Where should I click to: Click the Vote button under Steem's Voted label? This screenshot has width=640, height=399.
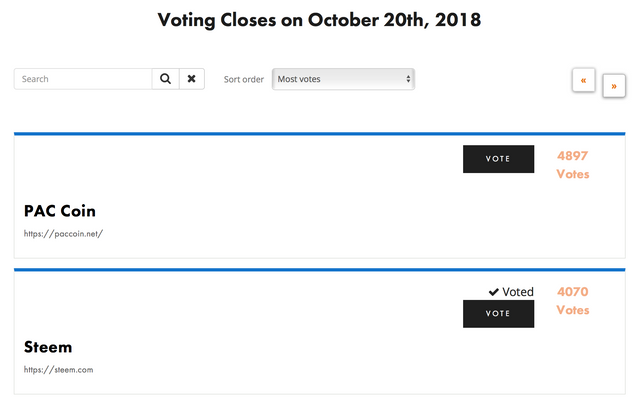click(x=498, y=313)
